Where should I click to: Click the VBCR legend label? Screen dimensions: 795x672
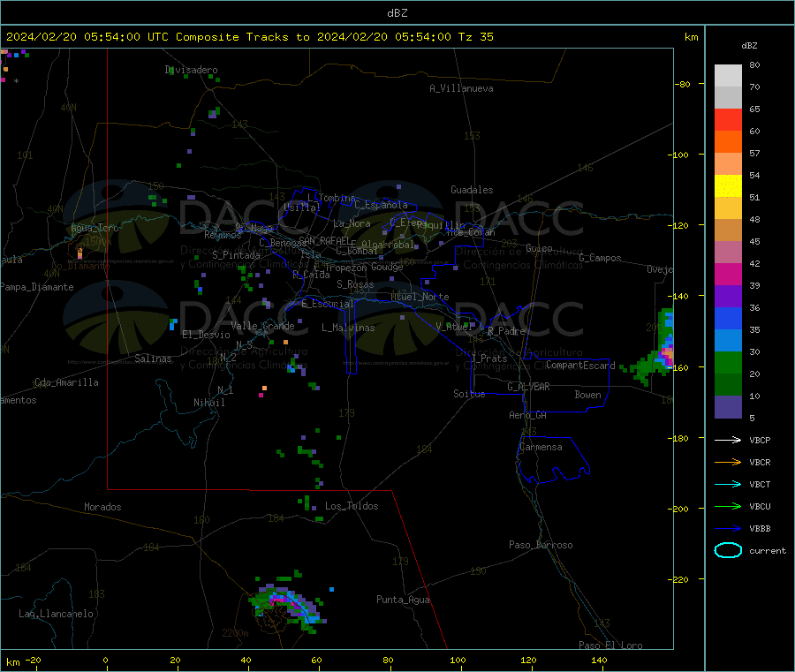(760, 462)
